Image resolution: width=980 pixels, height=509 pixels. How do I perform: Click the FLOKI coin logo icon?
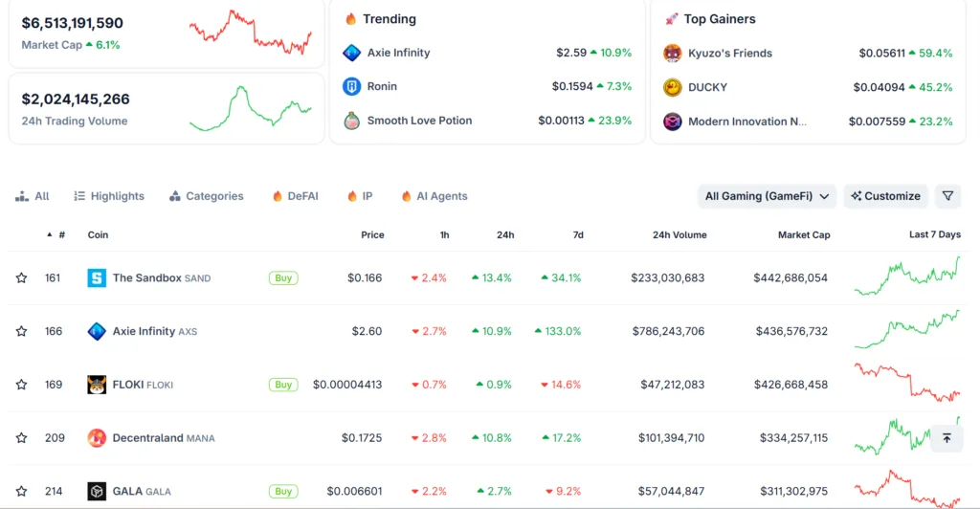click(97, 385)
